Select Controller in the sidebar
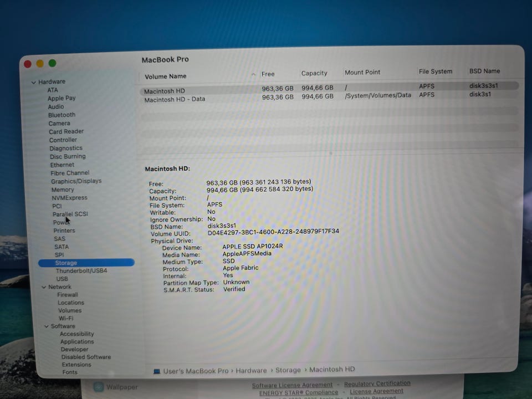532x399 pixels. point(63,140)
